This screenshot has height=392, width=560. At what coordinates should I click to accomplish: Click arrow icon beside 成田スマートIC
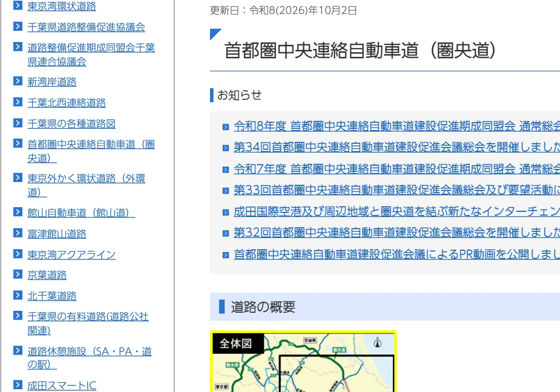[x=18, y=385]
